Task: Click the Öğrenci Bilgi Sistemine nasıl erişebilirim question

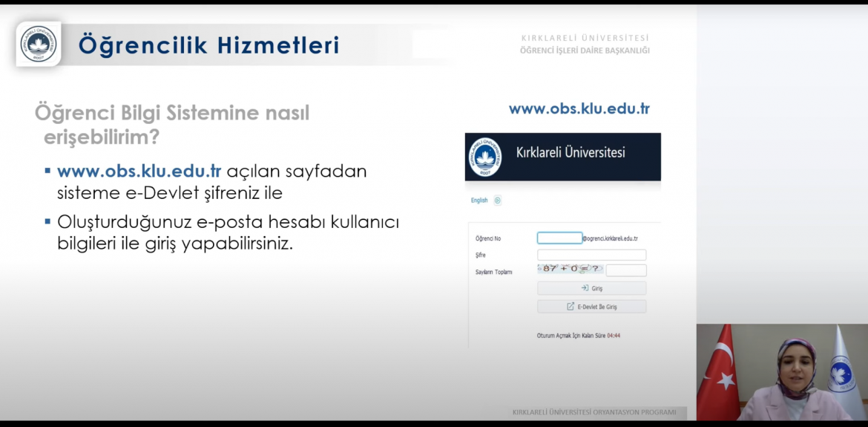Action: tap(172, 126)
